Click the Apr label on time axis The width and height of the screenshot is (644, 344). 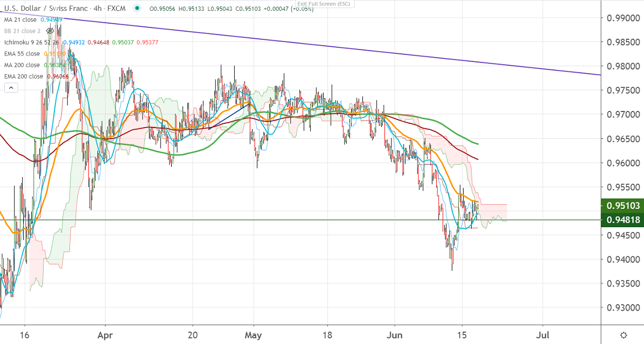click(x=105, y=335)
